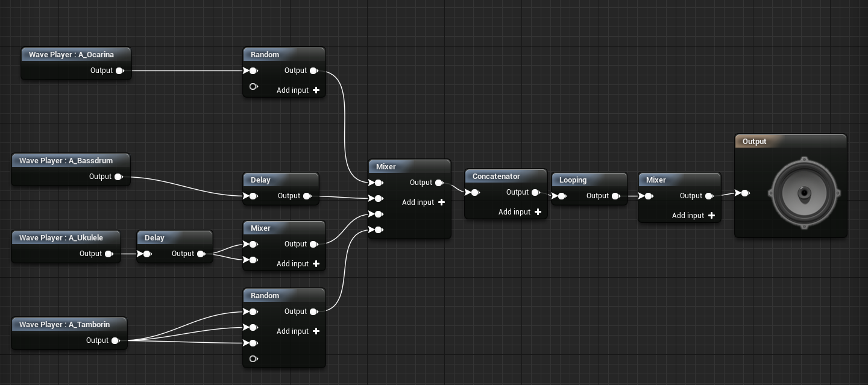Select the Delay node title after A_Ukulele
The image size is (868, 385).
(x=154, y=238)
